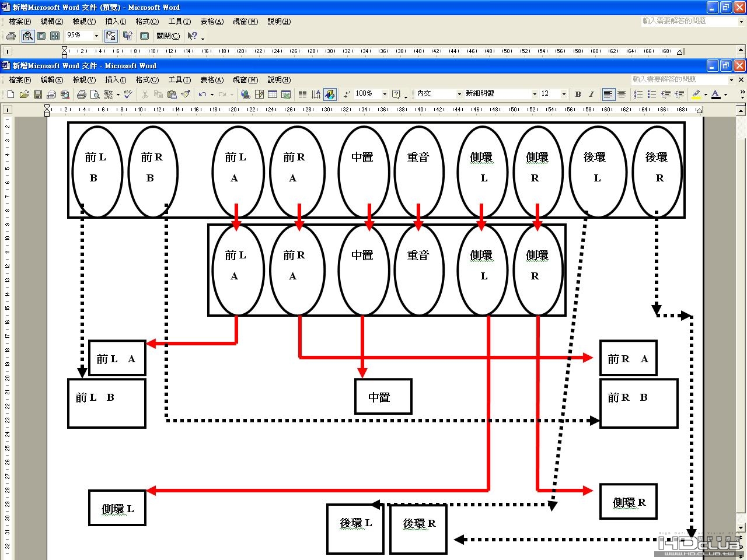Viewport: 747px width, 560px height.
Task: Toggle the magnifier button in preview toolbar
Action: [x=27, y=36]
